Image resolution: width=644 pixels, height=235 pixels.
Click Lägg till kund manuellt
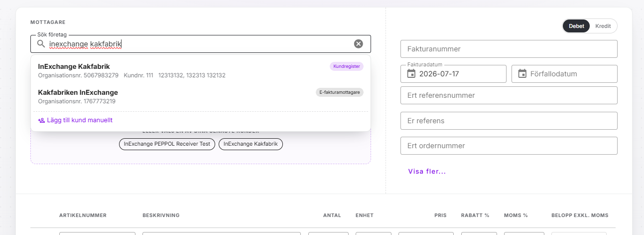click(x=76, y=120)
